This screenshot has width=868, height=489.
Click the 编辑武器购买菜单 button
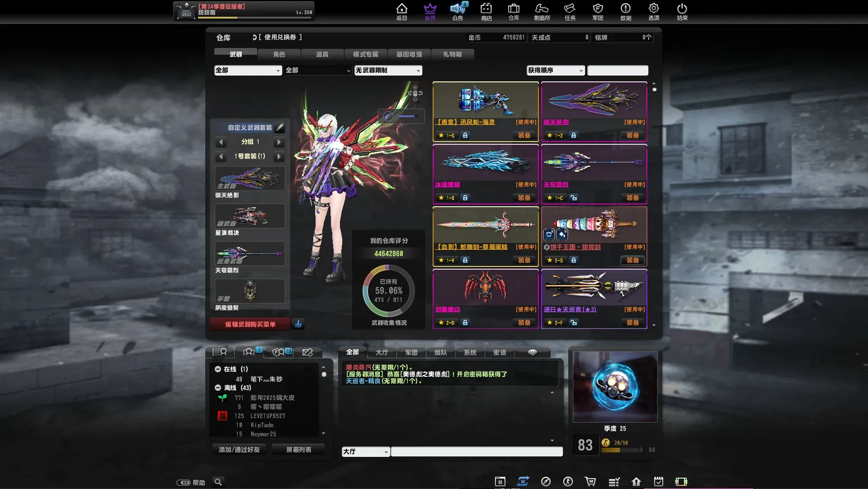pos(250,324)
